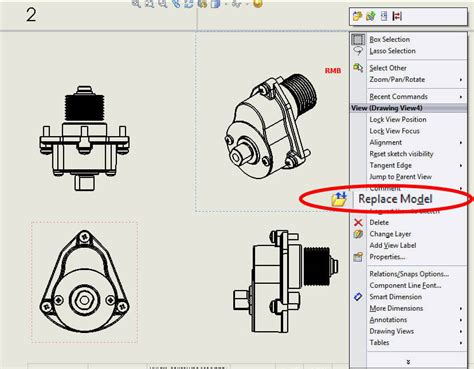Choose Lock View Position
Viewport: 474px width, 369px height.
tap(398, 119)
